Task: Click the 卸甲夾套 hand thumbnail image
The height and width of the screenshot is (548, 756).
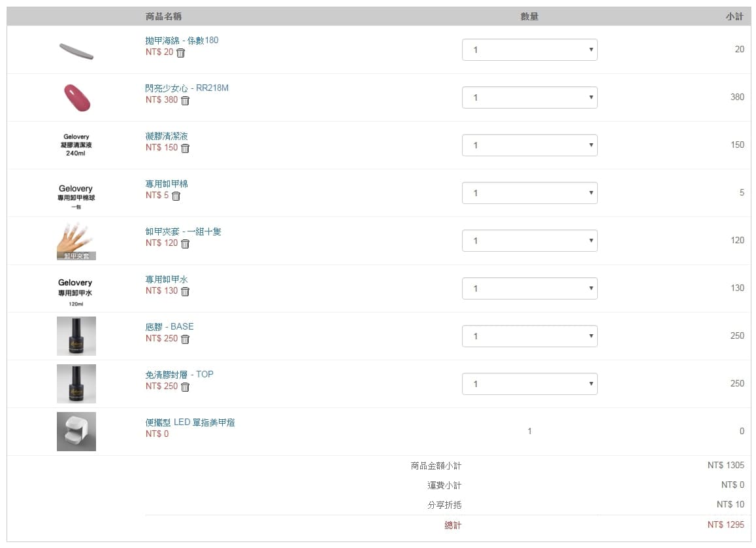Action: pyautogui.click(x=76, y=241)
